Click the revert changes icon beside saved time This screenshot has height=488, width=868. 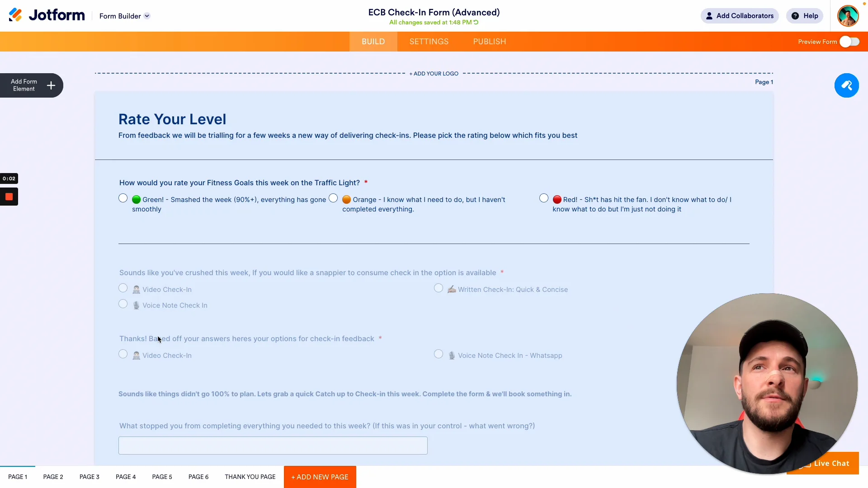click(x=476, y=22)
